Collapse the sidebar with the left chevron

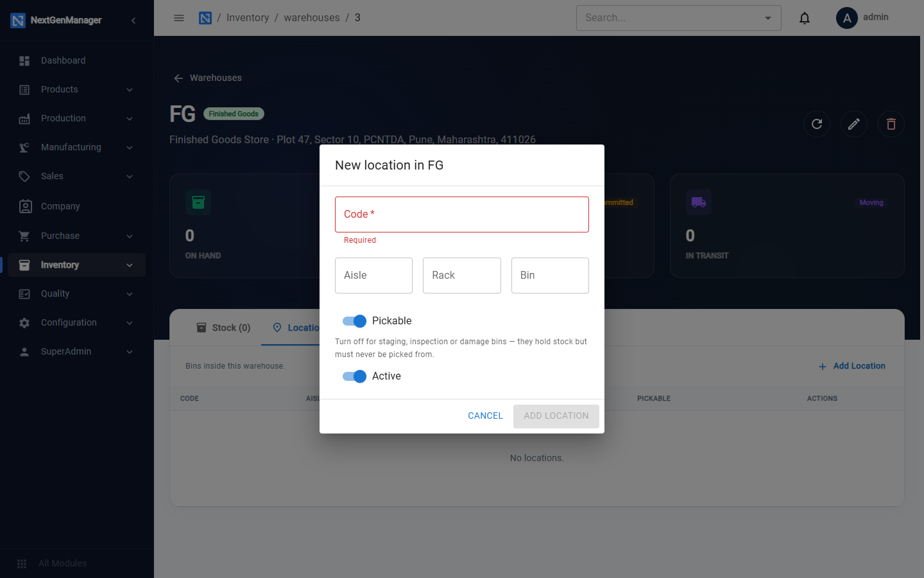coord(133,21)
